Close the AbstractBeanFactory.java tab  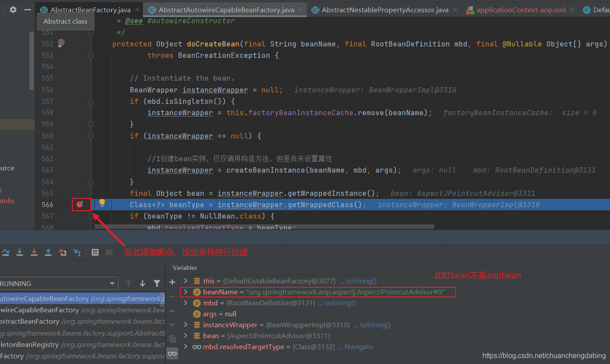point(137,10)
